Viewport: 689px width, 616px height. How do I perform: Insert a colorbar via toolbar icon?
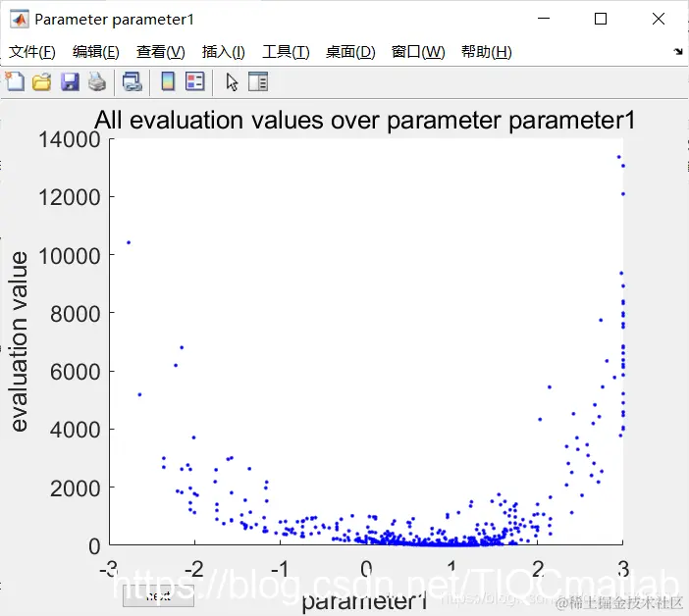pos(168,81)
